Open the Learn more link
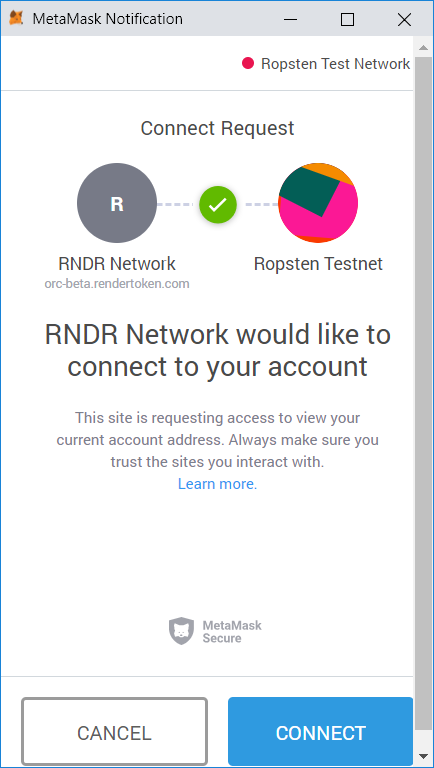The image size is (434, 768). pyautogui.click(x=217, y=484)
